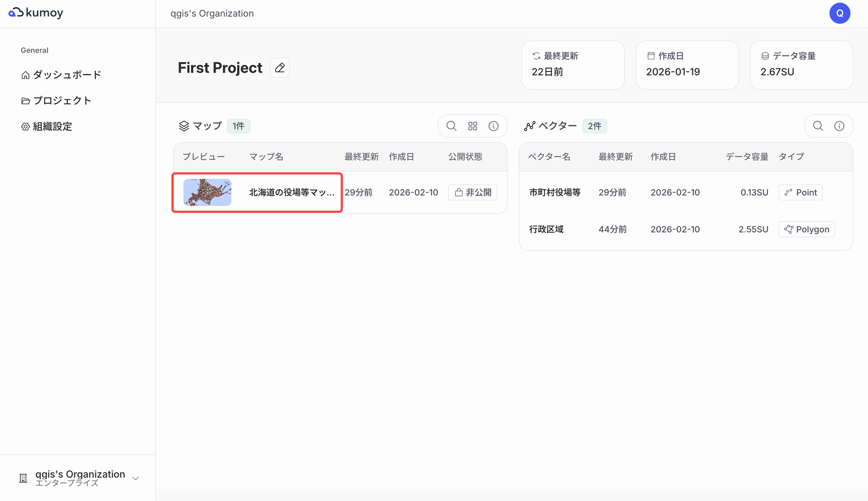Open qgis's Organization selector at bottom
This screenshot has height=501, width=868.
80,477
